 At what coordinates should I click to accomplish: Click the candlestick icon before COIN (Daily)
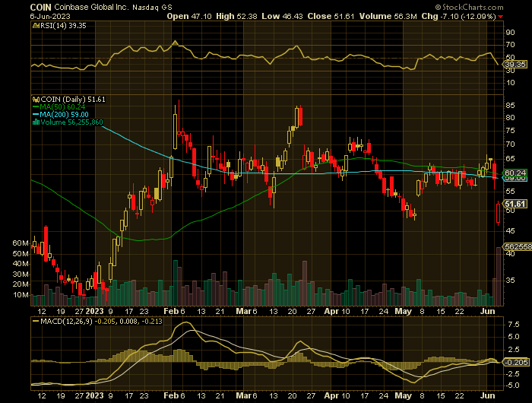36,100
